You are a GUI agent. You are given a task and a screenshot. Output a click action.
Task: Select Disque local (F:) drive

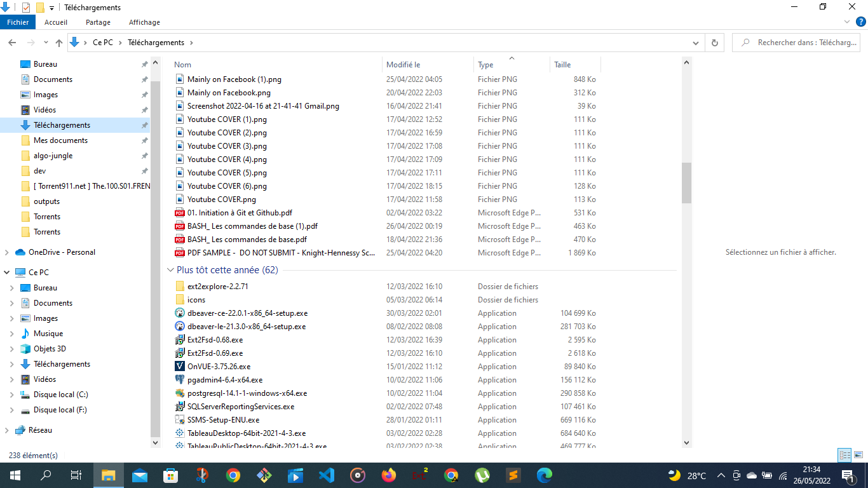pyautogui.click(x=60, y=410)
